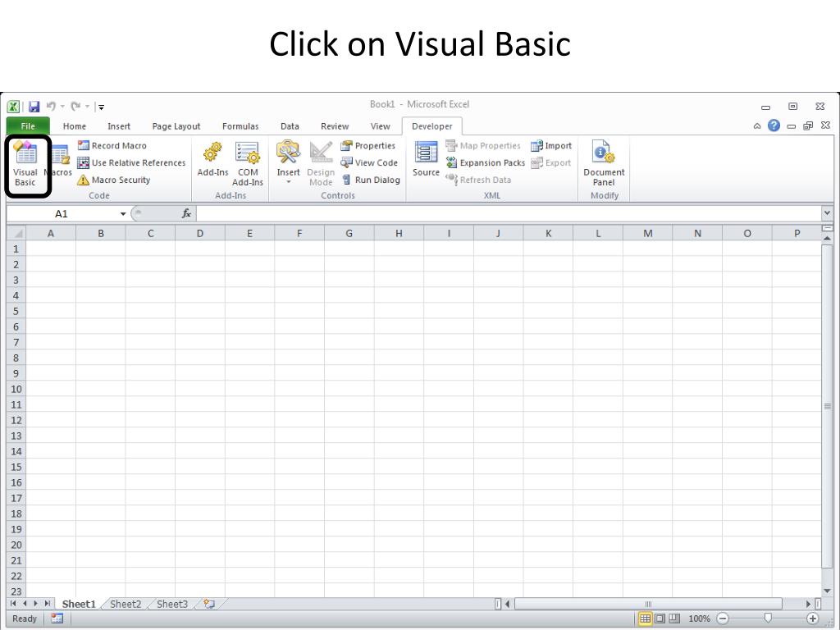Open the Add-Ins manager
The width and height of the screenshot is (840, 630).
[212, 160]
